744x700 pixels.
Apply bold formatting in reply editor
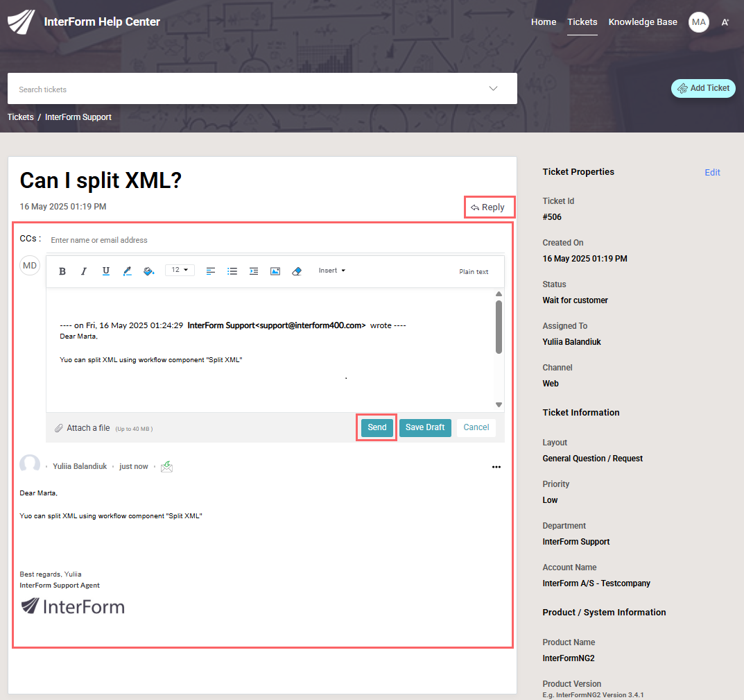[62, 271]
